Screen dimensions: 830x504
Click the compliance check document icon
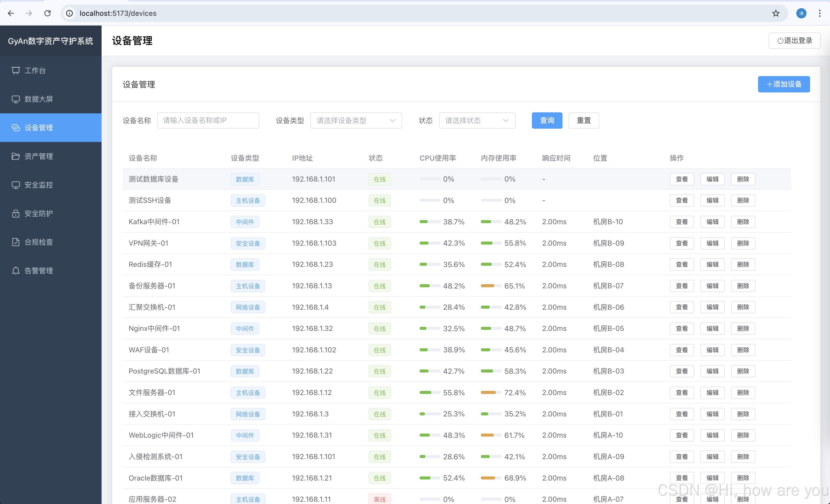pos(16,242)
